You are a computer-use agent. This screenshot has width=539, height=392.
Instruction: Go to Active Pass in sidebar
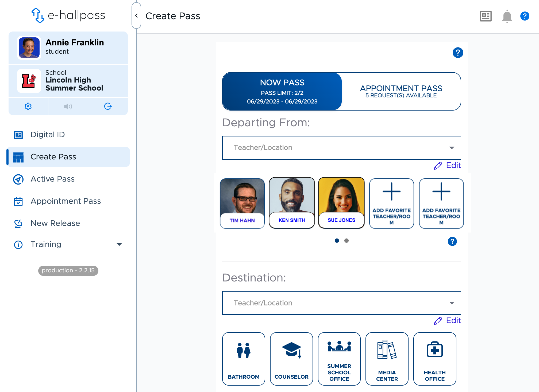[x=52, y=179]
